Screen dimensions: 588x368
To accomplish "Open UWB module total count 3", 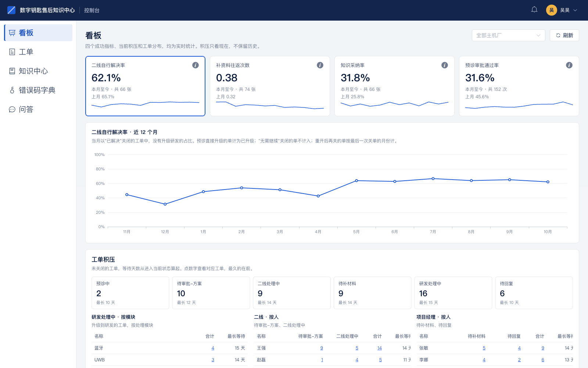I will pos(213,360).
